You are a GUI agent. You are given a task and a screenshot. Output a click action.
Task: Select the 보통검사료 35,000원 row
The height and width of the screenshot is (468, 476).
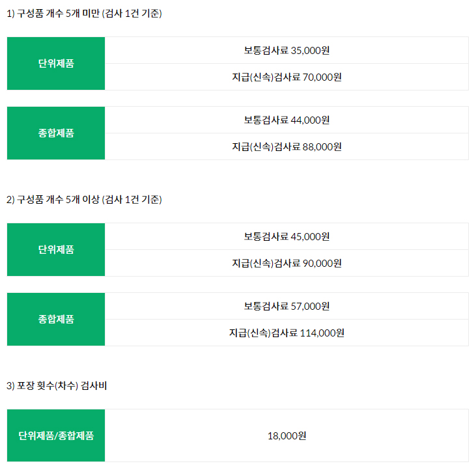[287, 50]
